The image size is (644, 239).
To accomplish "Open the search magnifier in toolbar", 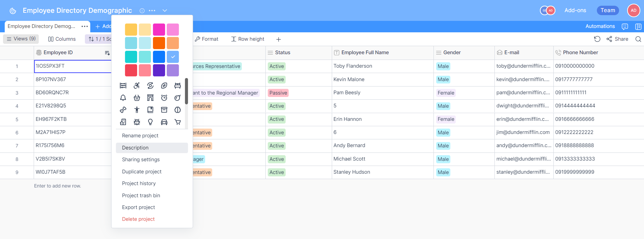I will (x=638, y=39).
